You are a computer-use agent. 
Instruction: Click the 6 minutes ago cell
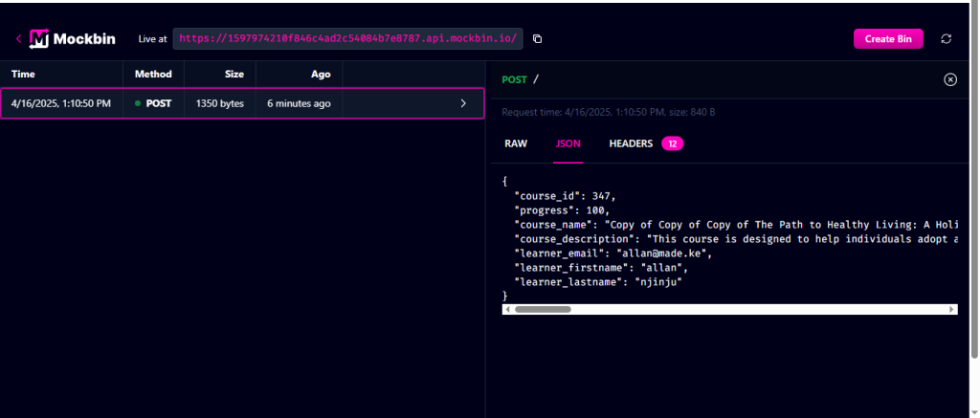click(x=299, y=103)
